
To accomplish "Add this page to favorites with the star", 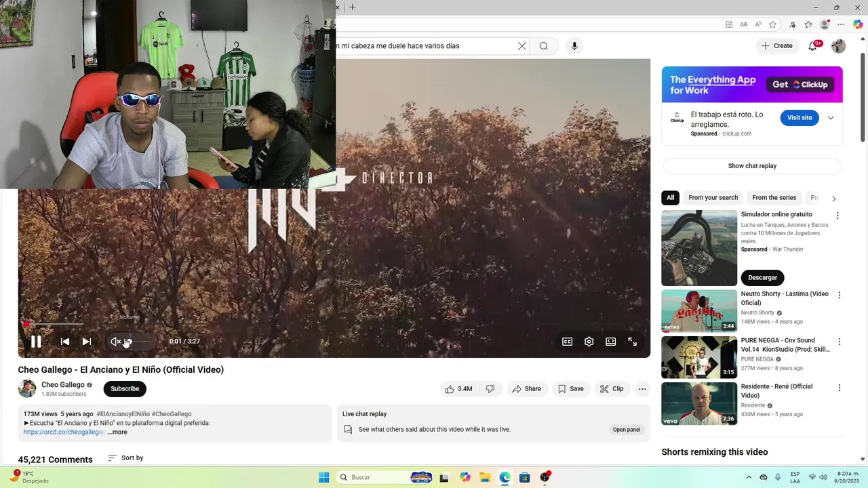I will click(x=772, y=24).
